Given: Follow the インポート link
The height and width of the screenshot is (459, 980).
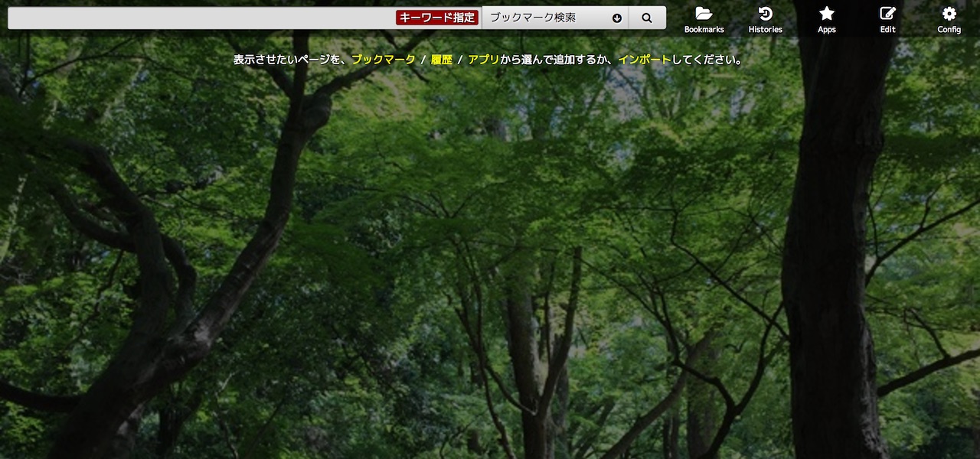Looking at the screenshot, I should tap(645, 60).
